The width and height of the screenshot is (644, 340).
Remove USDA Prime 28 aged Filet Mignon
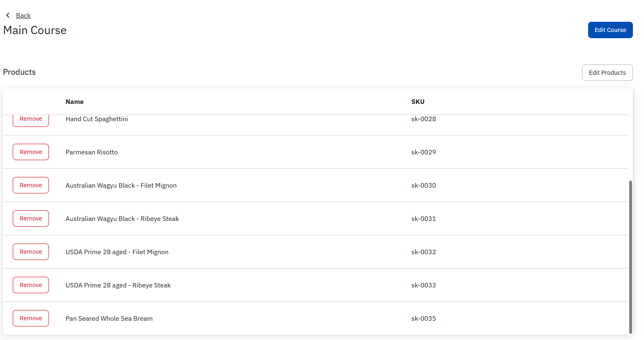click(x=31, y=252)
